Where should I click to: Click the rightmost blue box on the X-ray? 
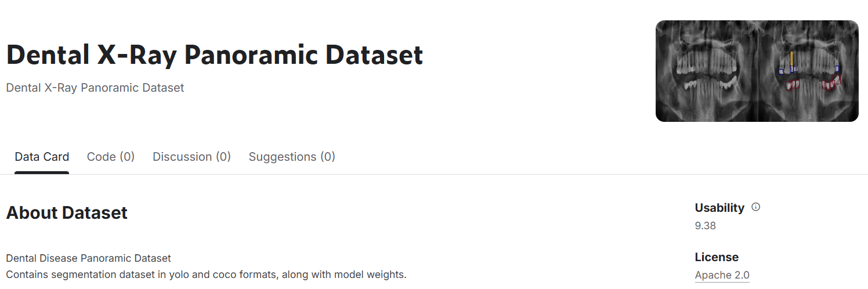click(x=837, y=68)
